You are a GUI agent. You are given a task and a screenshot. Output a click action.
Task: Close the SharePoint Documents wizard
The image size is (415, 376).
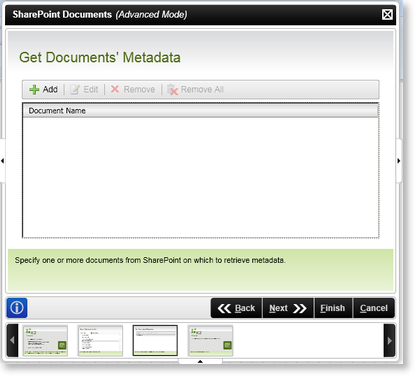[x=387, y=15]
